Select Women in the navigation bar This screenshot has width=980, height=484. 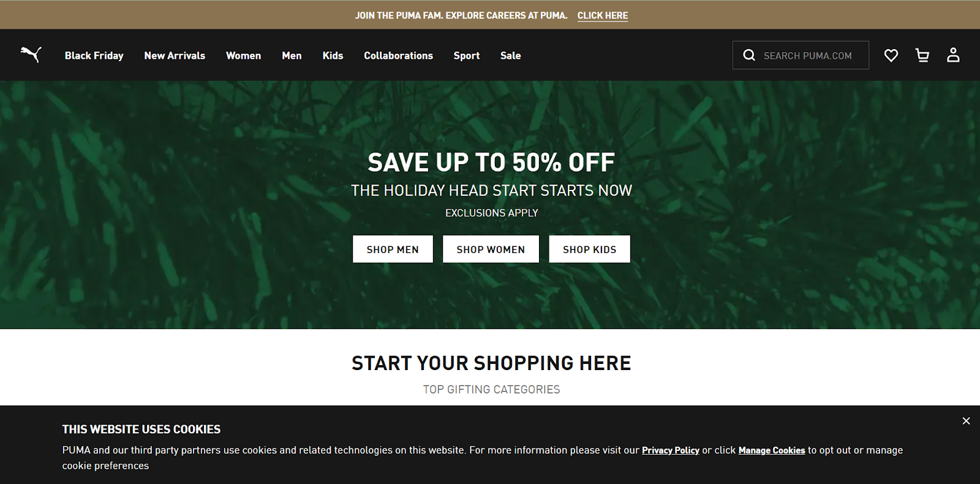pos(243,56)
